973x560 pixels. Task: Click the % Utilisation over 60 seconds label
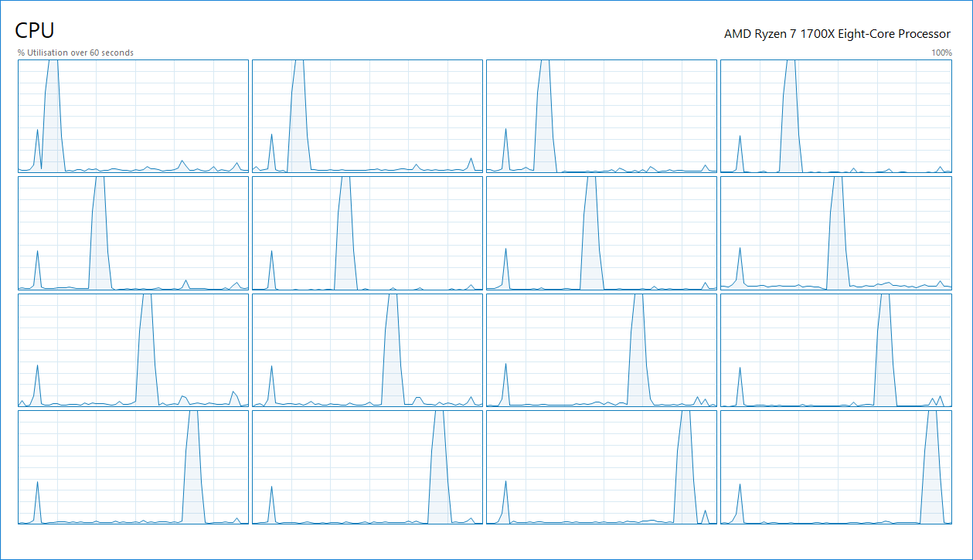tap(76, 53)
